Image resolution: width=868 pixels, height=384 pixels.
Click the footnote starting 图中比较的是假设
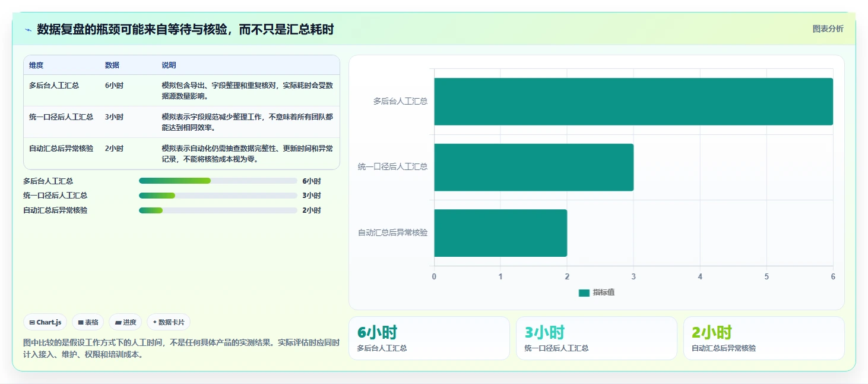[x=181, y=349]
